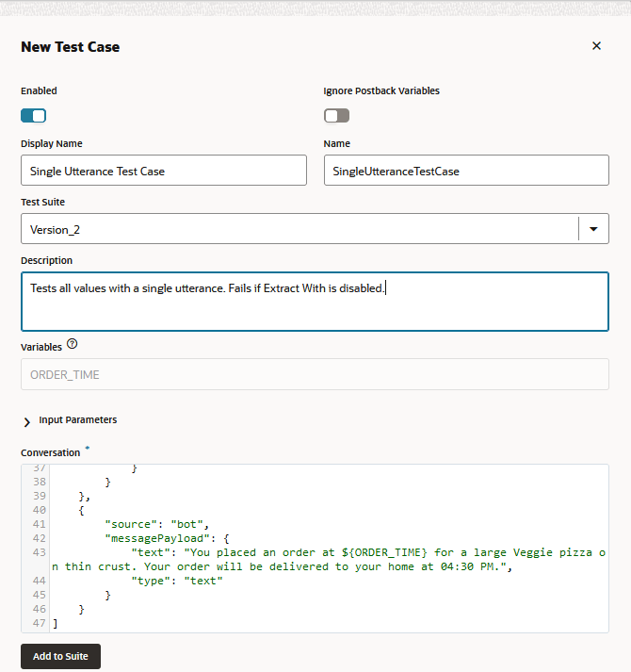This screenshot has width=631, height=672.
Task: Select line number 41 in editor gutter
Action: click(x=39, y=524)
